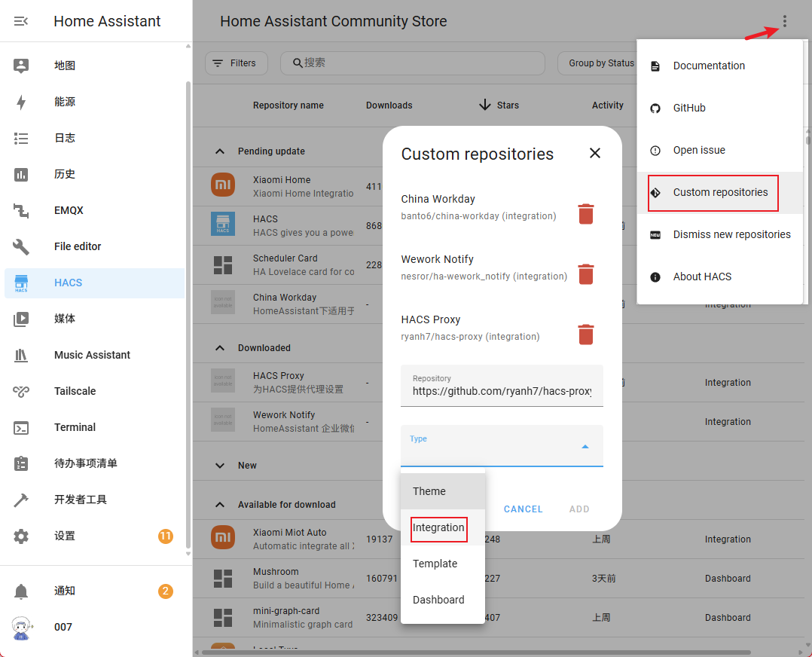Click the File editor wrench icon
Image resolution: width=812 pixels, height=657 pixels.
tap(21, 246)
